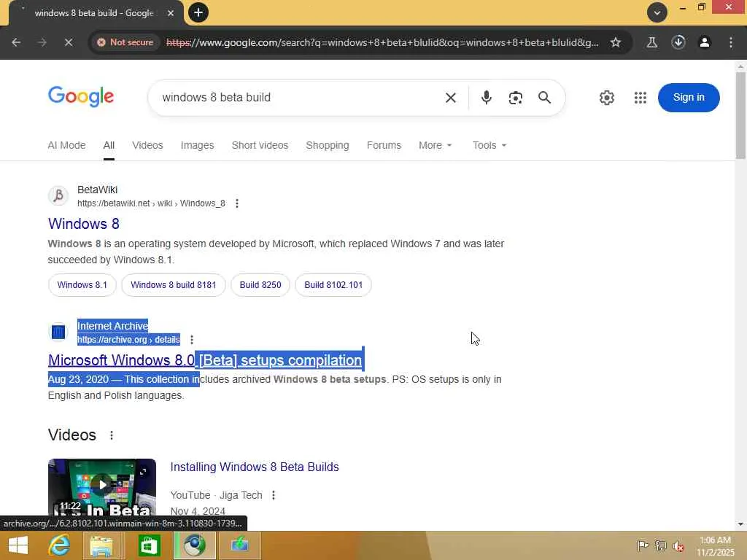
Task: Select the All results tab
Action: pyautogui.click(x=109, y=145)
